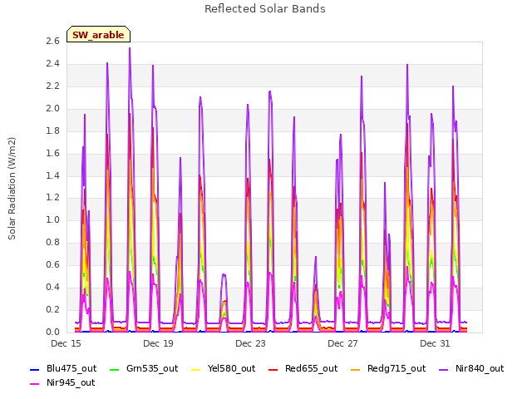Toggle the Redg715_out legend entry
The image size is (532, 399).
tap(388, 368)
